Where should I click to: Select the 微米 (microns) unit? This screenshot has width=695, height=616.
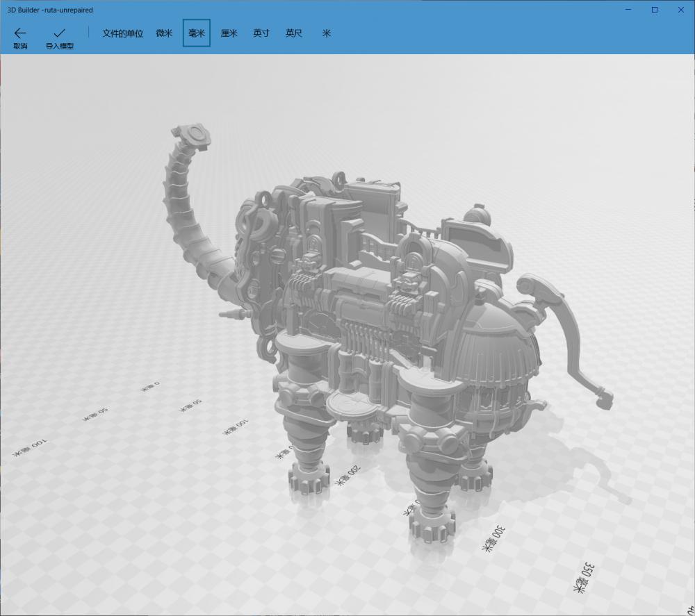(x=164, y=33)
